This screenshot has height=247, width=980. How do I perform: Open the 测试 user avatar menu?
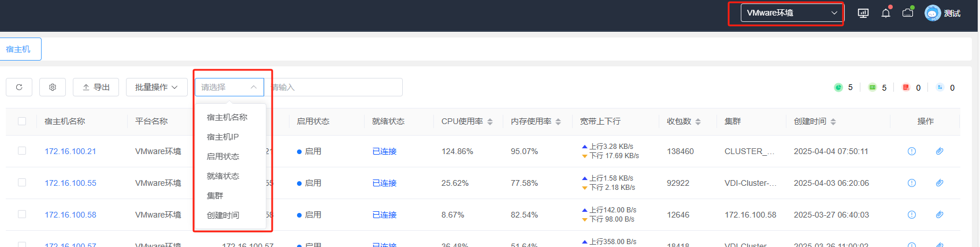pos(942,13)
